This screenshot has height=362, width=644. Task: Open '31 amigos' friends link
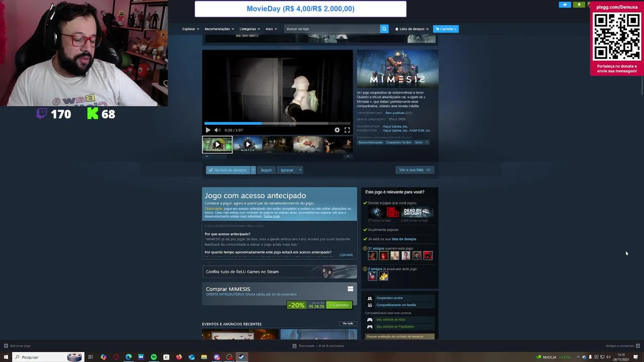[376, 248]
